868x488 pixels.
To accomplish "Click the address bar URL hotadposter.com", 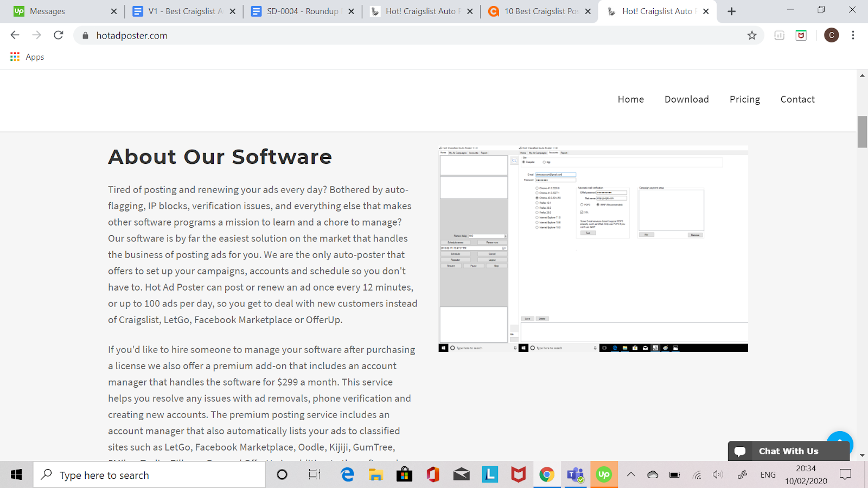I will [x=132, y=36].
